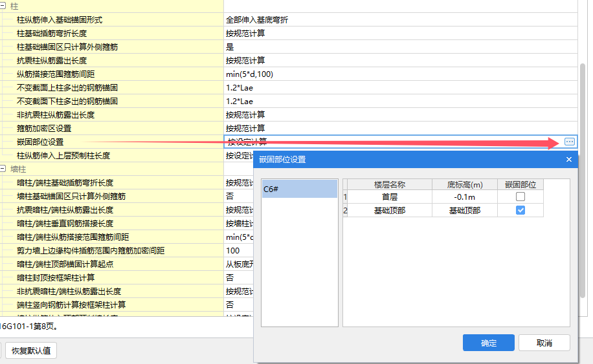Click the 1.2*Lae value for 不变截面下柱多出的钢筋锚固
This screenshot has height=364, width=593.
pos(240,102)
